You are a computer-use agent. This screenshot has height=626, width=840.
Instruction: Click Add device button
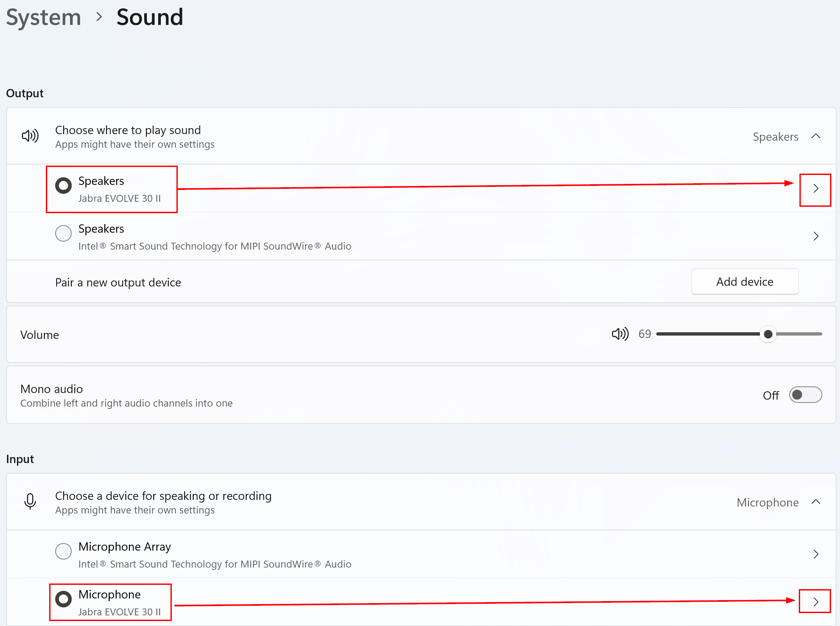744,281
